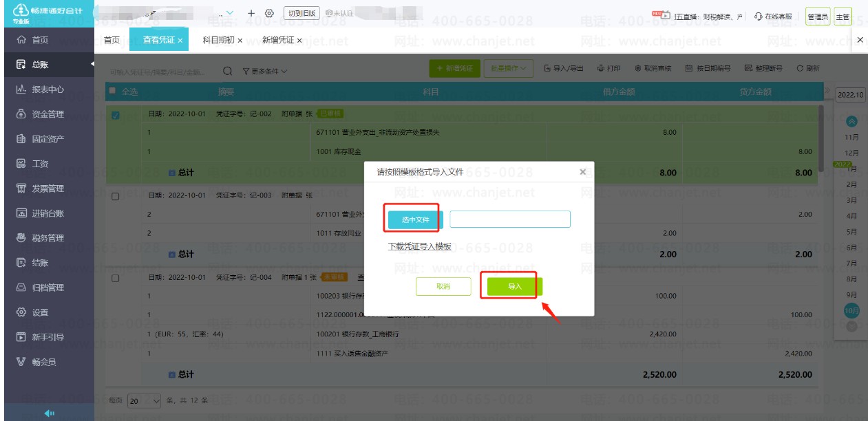The image size is (868, 421).
Task: Click the 管理员 badge
Action: tap(817, 16)
